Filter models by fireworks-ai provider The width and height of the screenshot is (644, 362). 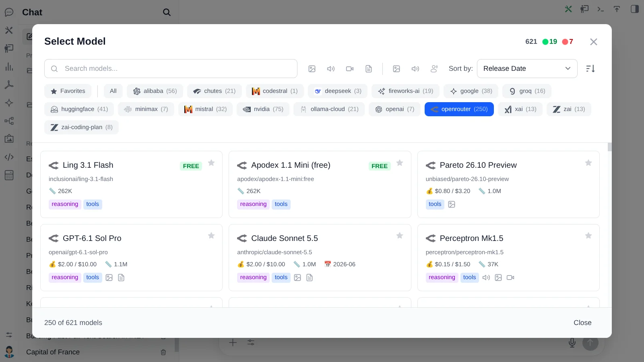click(x=406, y=91)
